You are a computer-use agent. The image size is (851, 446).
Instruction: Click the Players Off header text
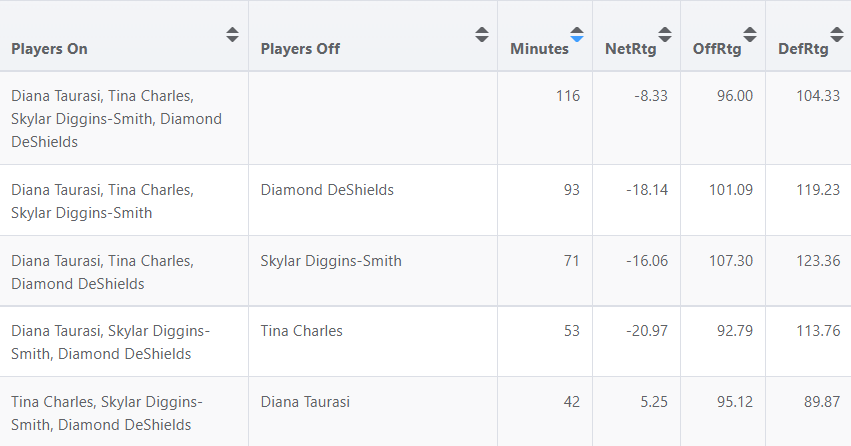coord(300,49)
